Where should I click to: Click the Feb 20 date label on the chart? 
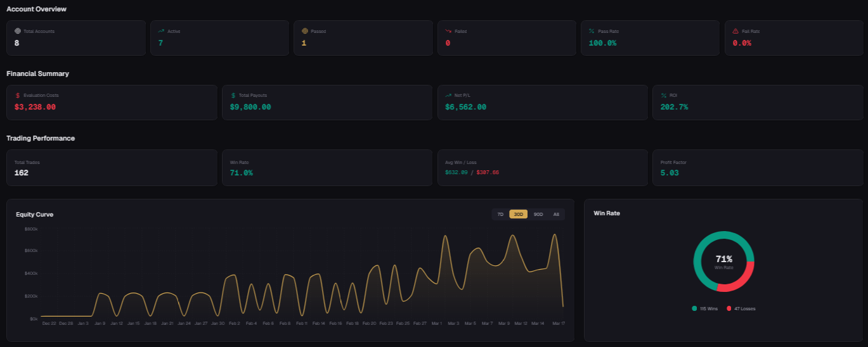click(369, 324)
